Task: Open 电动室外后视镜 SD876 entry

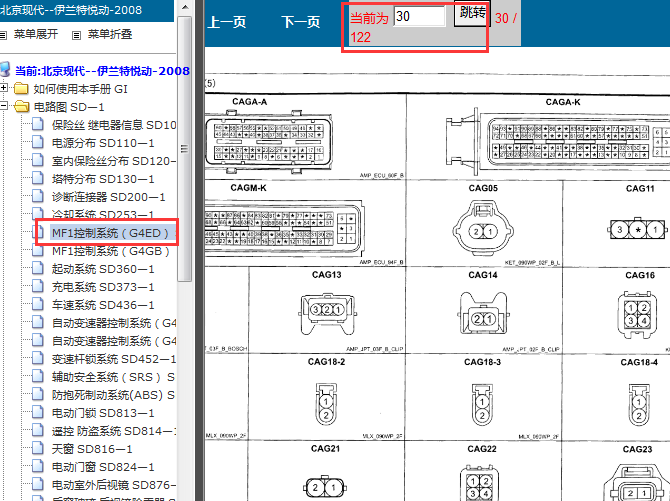Action: pyautogui.click(x=114, y=485)
